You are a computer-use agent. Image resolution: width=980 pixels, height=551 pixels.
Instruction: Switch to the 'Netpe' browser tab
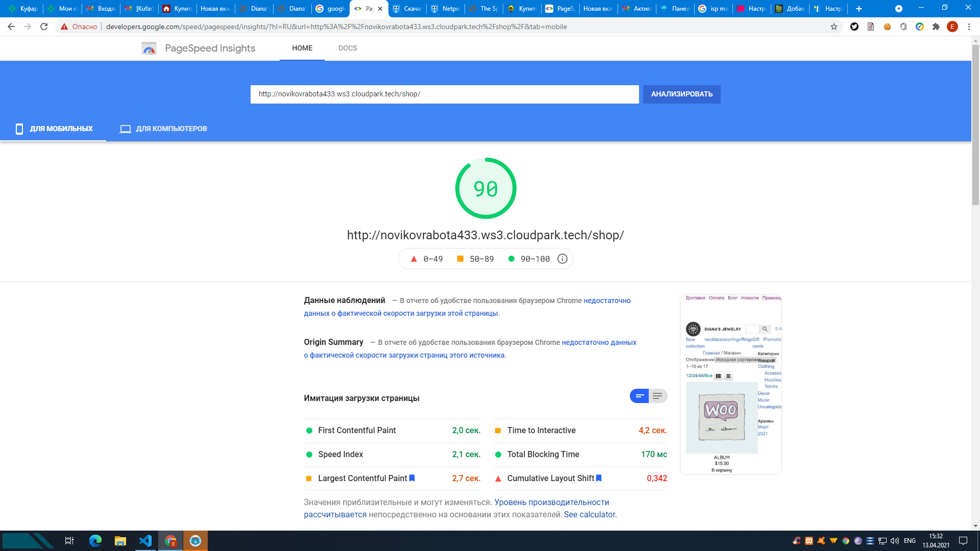[x=445, y=9]
